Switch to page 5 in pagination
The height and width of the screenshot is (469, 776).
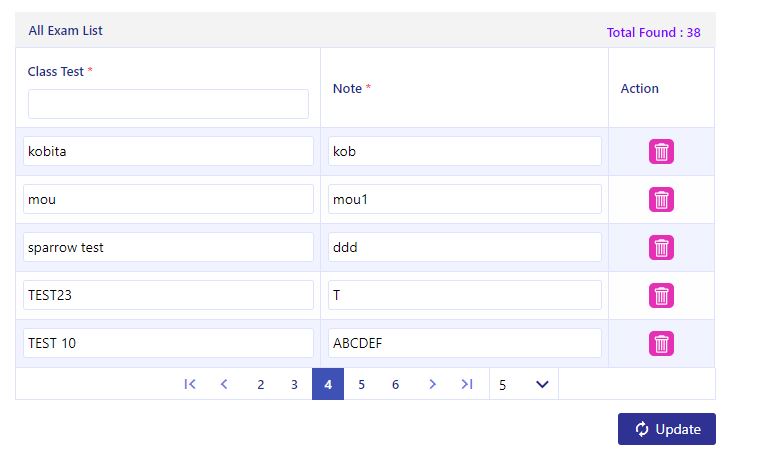click(362, 384)
